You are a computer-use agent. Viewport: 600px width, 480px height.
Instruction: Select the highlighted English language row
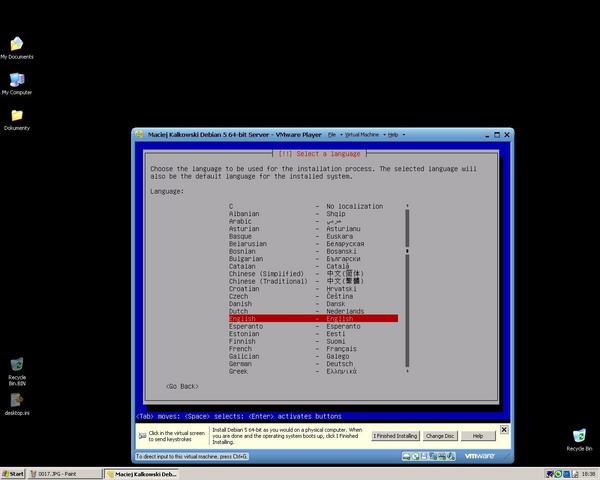313,318
